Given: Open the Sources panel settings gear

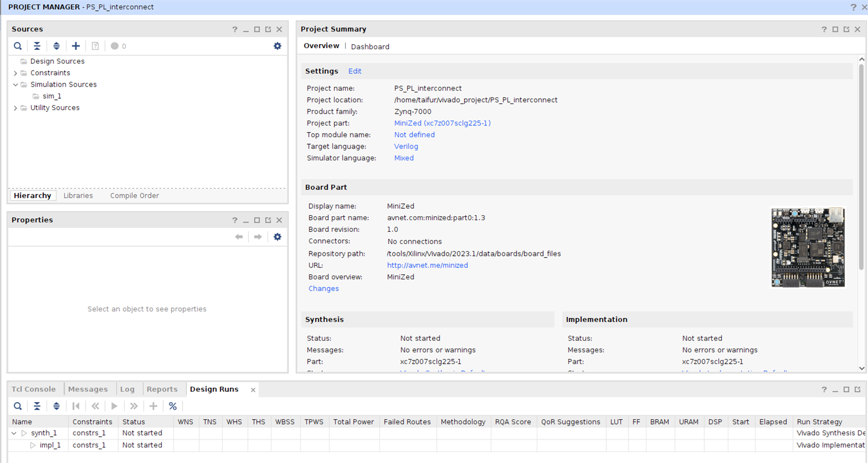Looking at the screenshot, I should coord(277,46).
